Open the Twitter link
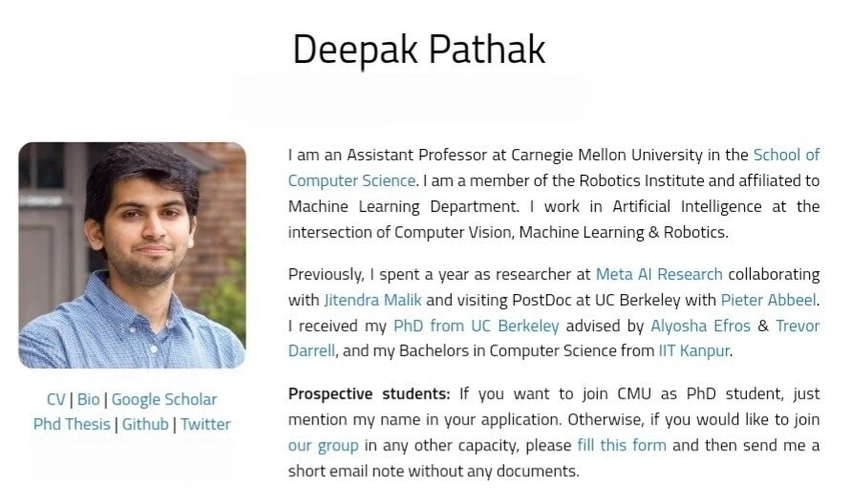 click(x=205, y=424)
